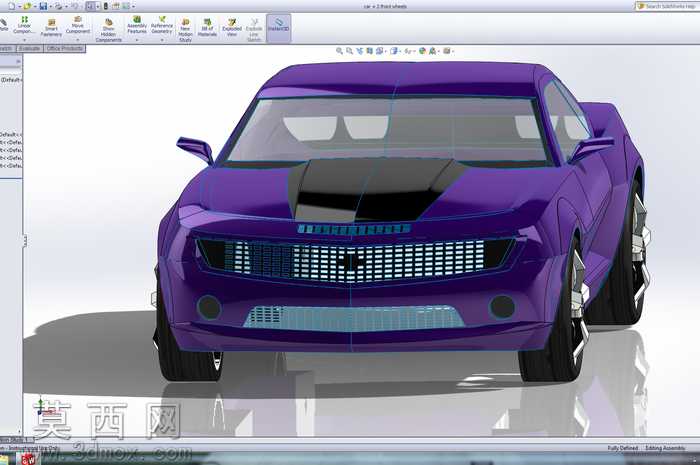Click the feature tree panel collapse handle
The image size is (700, 465).
click(25, 241)
